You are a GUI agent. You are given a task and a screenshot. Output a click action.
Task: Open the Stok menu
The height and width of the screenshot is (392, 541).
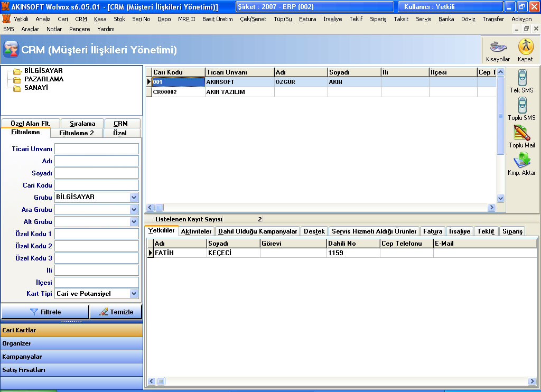[x=119, y=19]
